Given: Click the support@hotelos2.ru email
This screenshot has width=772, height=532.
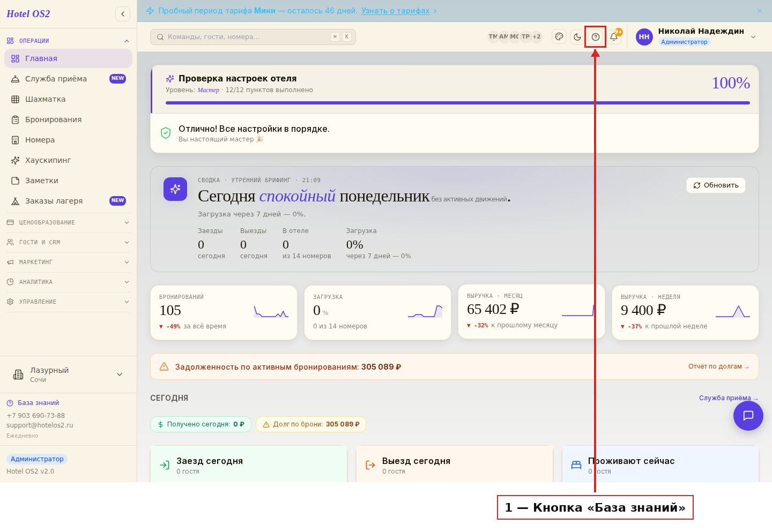Looking at the screenshot, I should pyautogui.click(x=40, y=425).
